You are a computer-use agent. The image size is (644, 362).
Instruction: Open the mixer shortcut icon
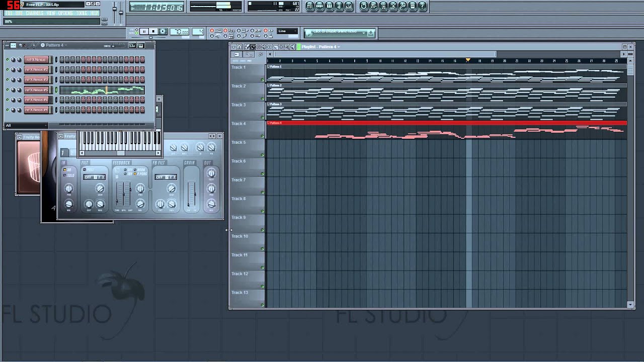[x=348, y=6]
